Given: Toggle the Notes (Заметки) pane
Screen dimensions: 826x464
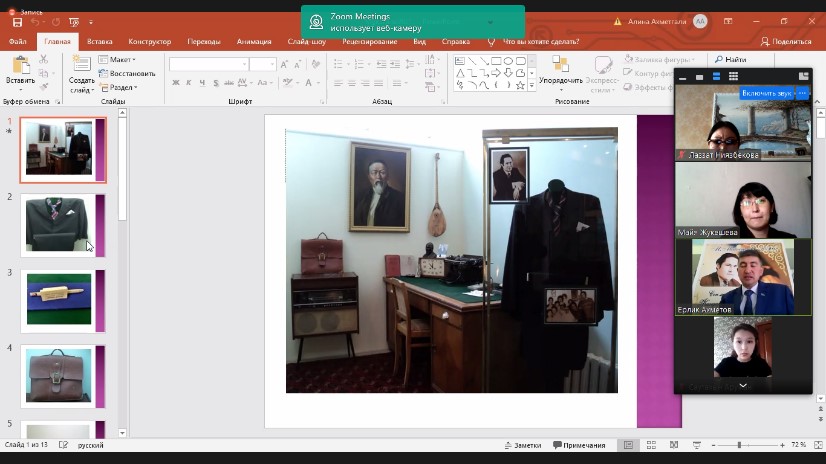Looking at the screenshot, I should pos(522,445).
